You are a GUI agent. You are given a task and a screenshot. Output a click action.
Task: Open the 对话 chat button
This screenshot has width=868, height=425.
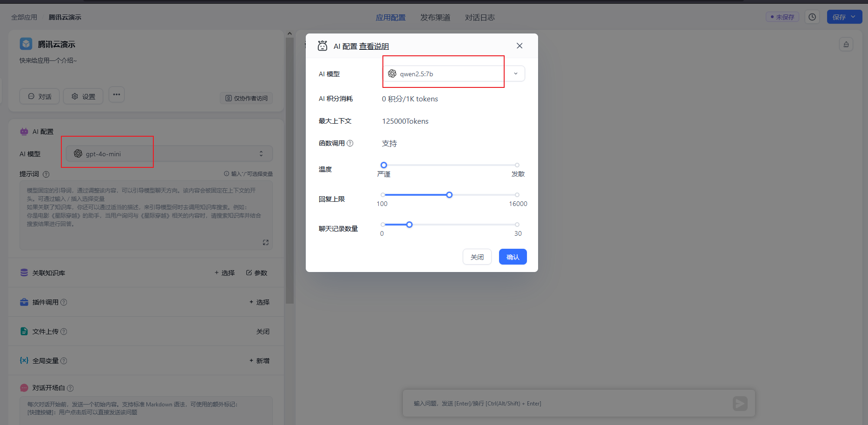tap(39, 96)
